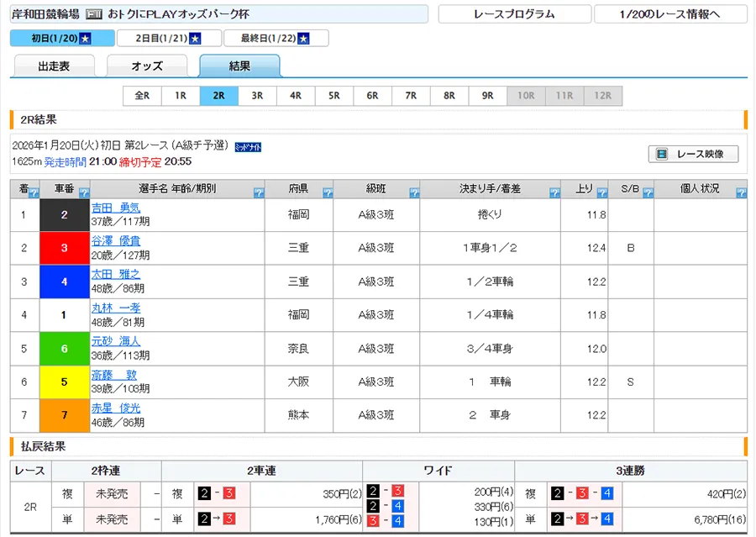Open the S/B column help icon

click(x=647, y=193)
